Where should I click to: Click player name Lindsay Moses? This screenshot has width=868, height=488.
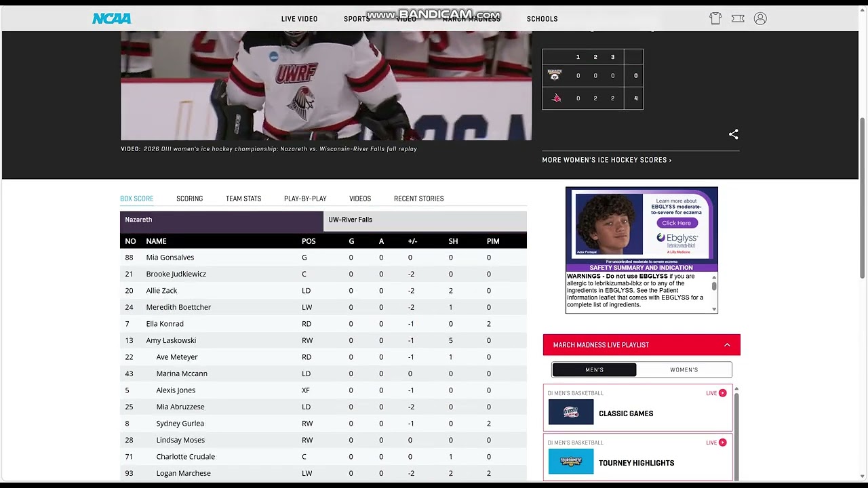(x=180, y=440)
